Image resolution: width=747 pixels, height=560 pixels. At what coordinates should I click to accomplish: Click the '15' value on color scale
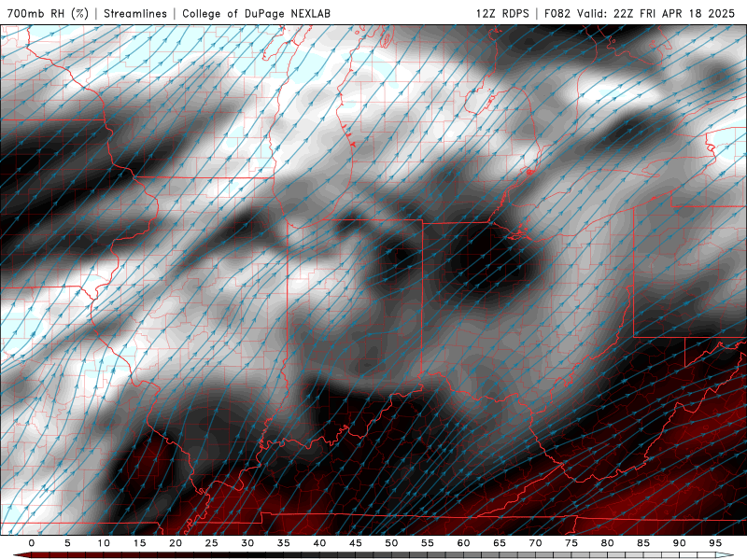[x=139, y=543]
